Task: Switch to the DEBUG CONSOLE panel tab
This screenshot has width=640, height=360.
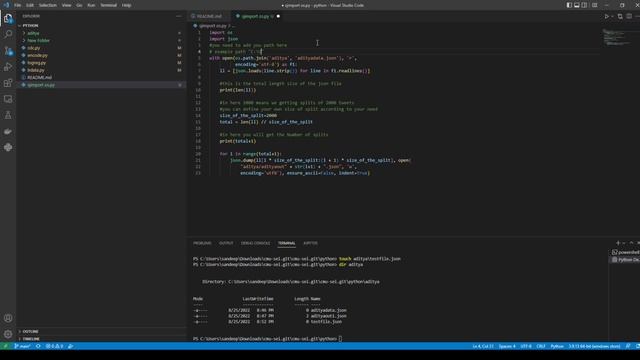Action: (255, 243)
